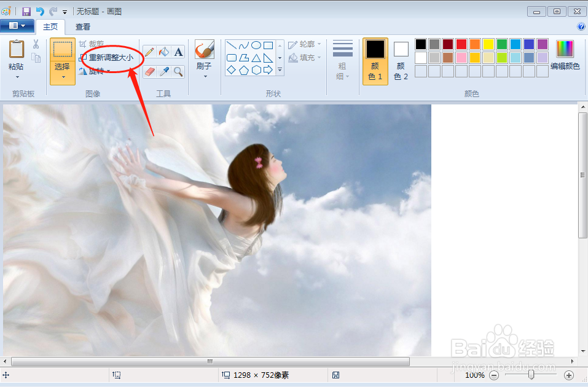
Task: Switch to the Home (主页) tab
Action: click(50, 26)
